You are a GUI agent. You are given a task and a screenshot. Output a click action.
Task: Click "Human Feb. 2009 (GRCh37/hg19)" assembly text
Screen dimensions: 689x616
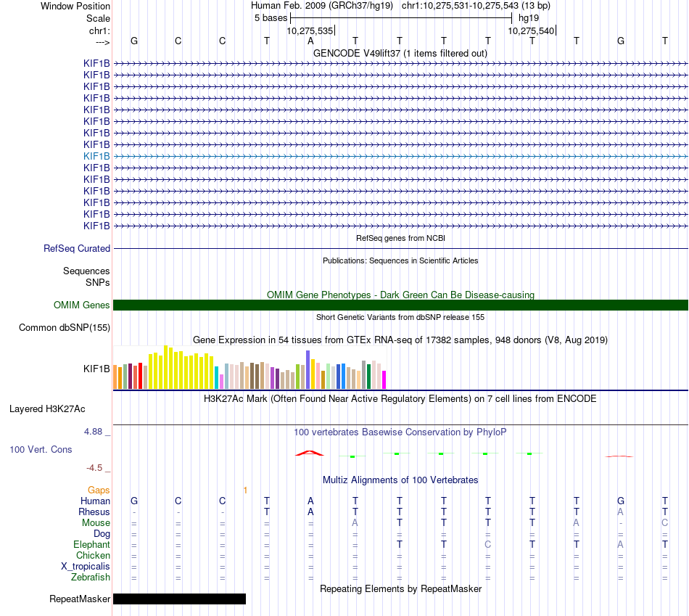tap(323, 6)
